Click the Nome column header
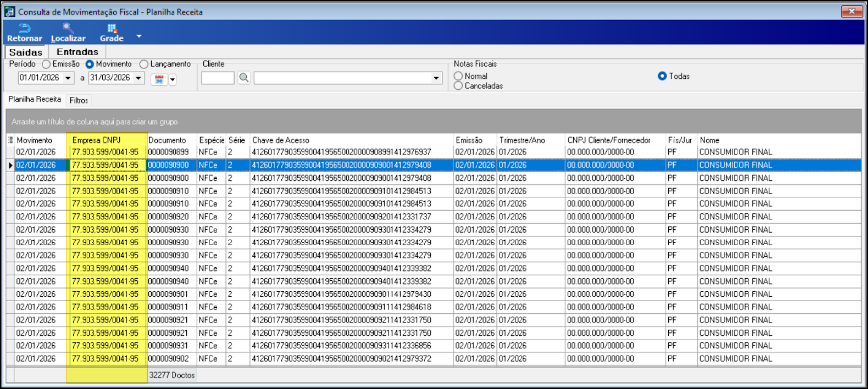The height and width of the screenshot is (389, 868). [779, 140]
